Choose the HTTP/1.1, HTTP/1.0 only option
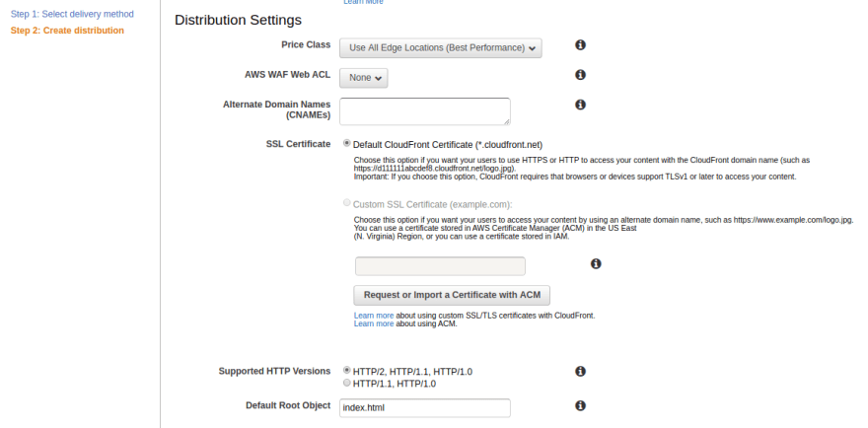 tap(346, 383)
